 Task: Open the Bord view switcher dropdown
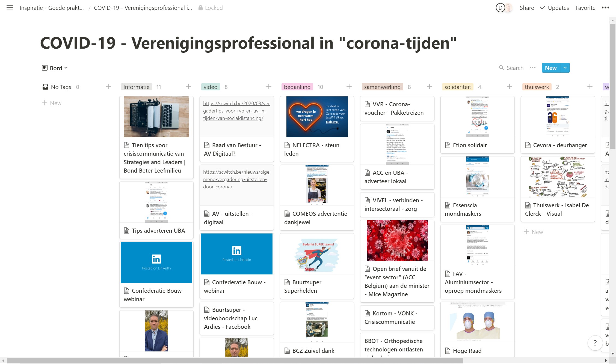(66, 67)
